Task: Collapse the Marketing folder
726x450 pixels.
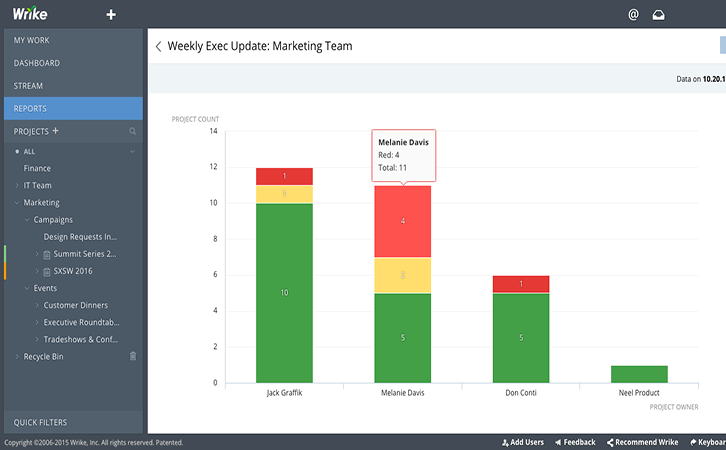Action: (17, 203)
